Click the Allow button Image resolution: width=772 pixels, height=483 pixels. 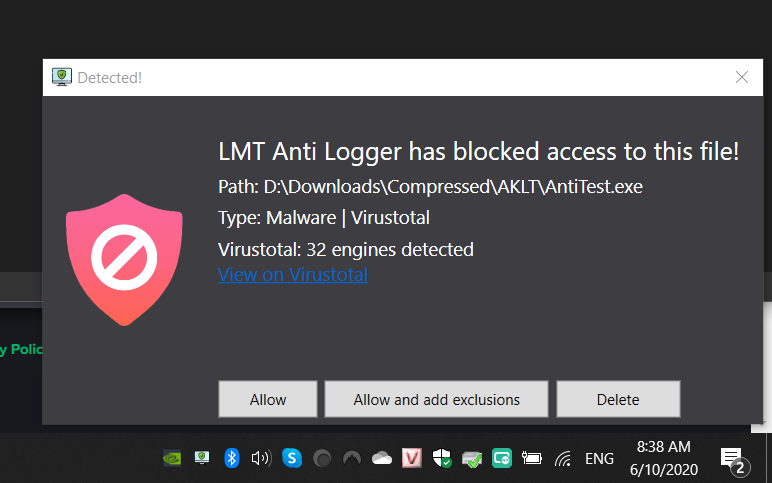tap(268, 399)
